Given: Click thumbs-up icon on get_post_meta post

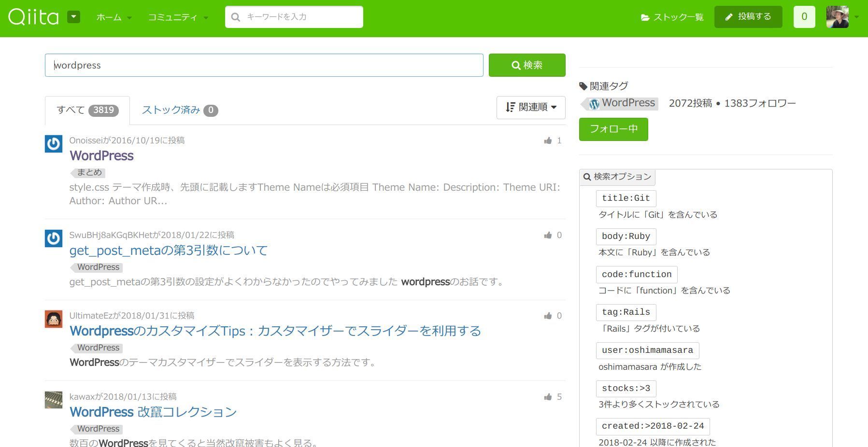Looking at the screenshot, I should pos(548,235).
